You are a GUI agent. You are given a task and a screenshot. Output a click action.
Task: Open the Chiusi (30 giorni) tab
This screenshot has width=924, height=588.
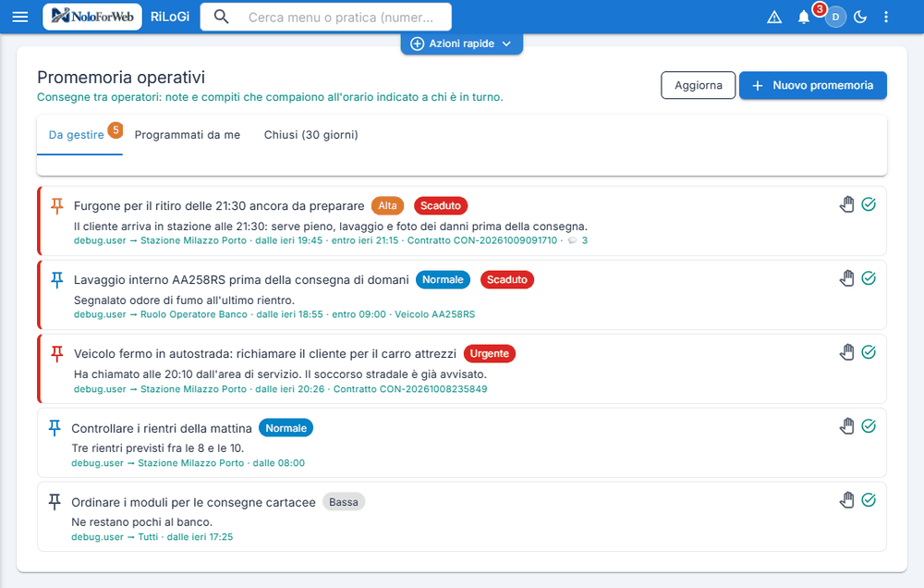click(x=311, y=135)
